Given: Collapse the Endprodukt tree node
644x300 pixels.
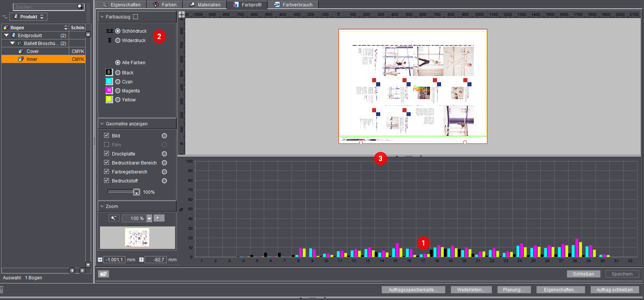Looking at the screenshot, I should (x=6, y=35).
